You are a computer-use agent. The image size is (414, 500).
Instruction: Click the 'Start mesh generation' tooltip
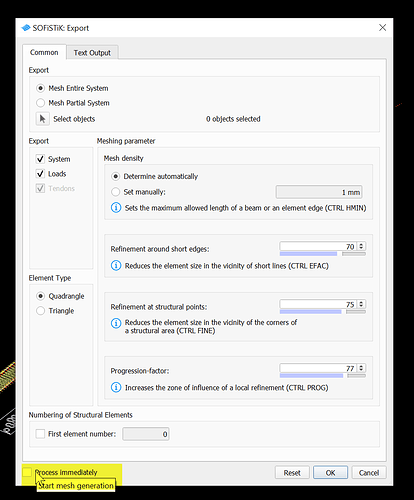coord(76,486)
